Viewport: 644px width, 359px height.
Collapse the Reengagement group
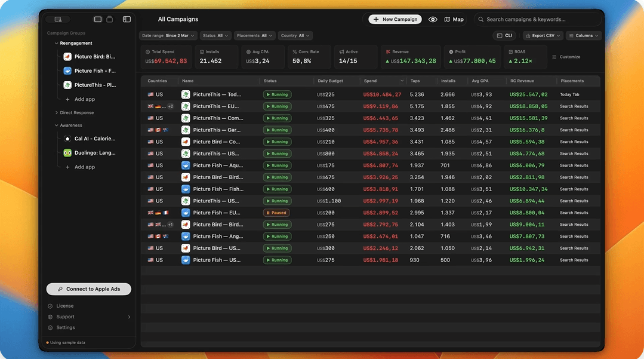pos(56,43)
